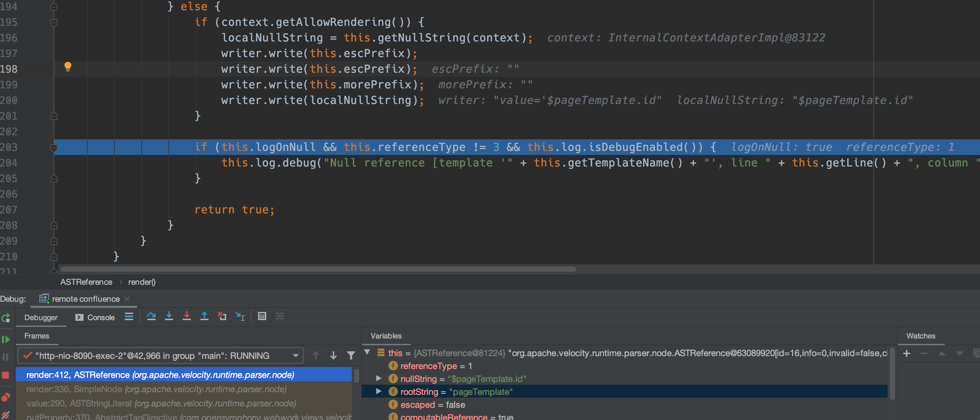Click 'writer.write(localNullString);' on line 200
The image size is (980, 420).
tap(323, 101)
